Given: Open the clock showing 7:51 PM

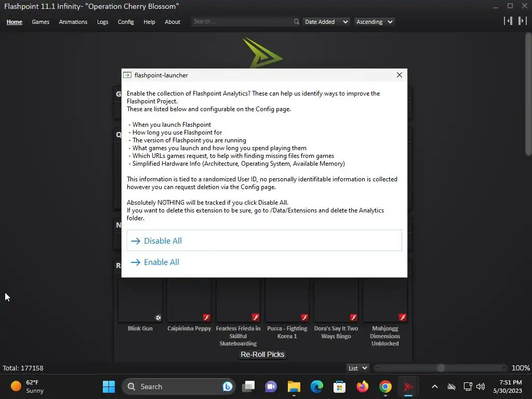Looking at the screenshot, I should pyautogui.click(x=508, y=387).
